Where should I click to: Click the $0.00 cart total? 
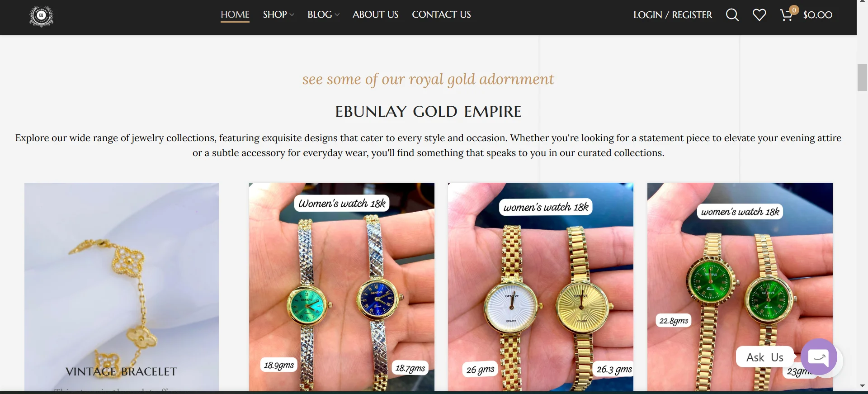817,15
